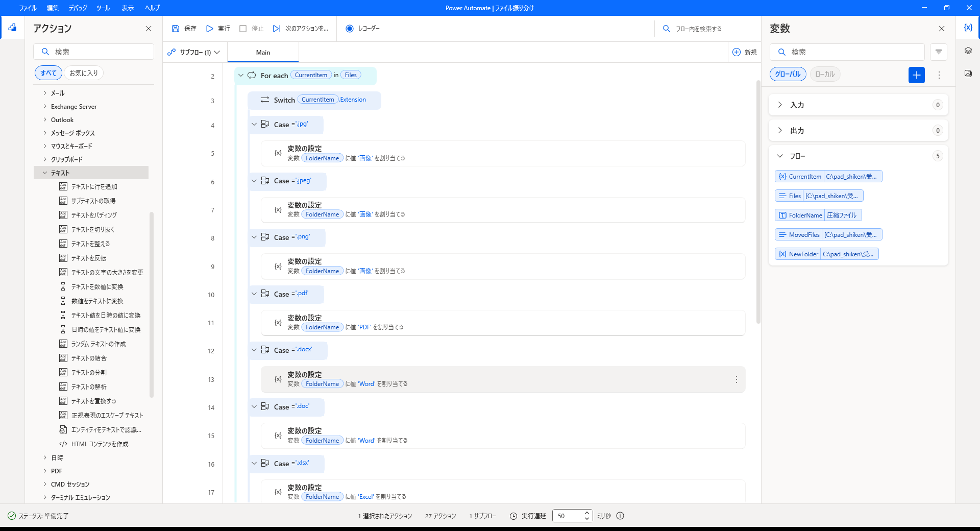The image size is (980, 531).
Task: Open the ツール menu
Action: [103, 8]
